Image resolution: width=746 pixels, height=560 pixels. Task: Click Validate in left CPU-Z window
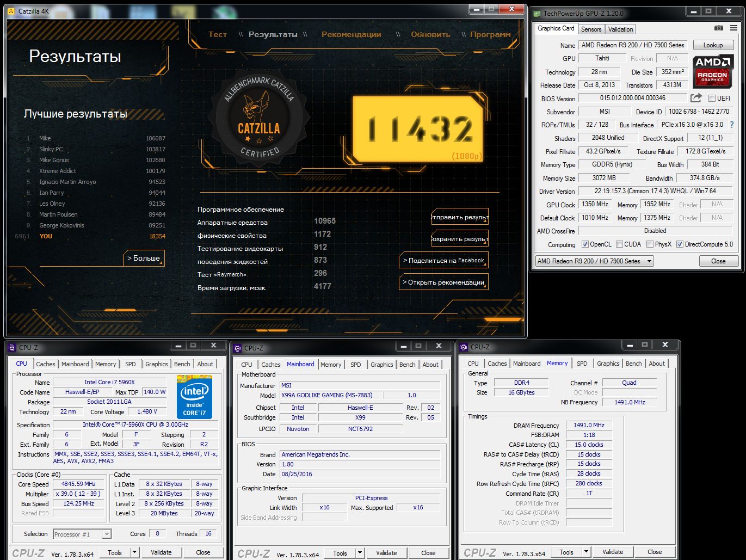pyautogui.click(x=161, y=552)
